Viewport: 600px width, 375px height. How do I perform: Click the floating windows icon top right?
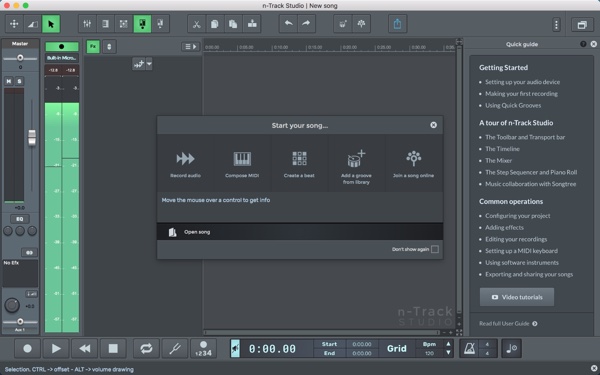click(x=582, y=24)
